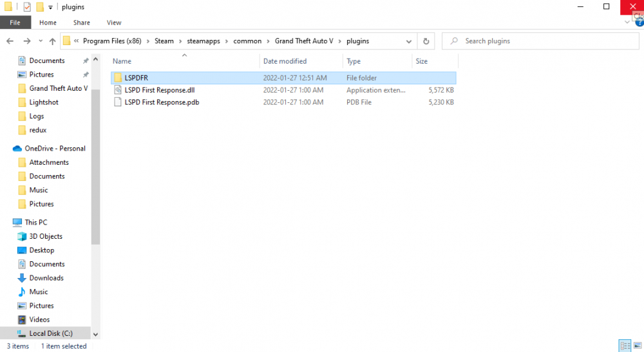Click the LSPDFR folder icon

[x=118, y=77]
